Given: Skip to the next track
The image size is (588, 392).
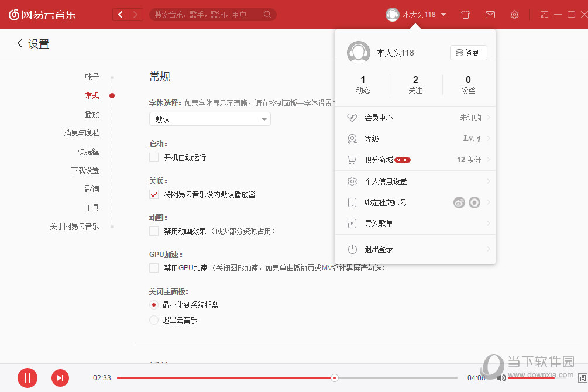Looking at the screenshot, I should point(60,378).
